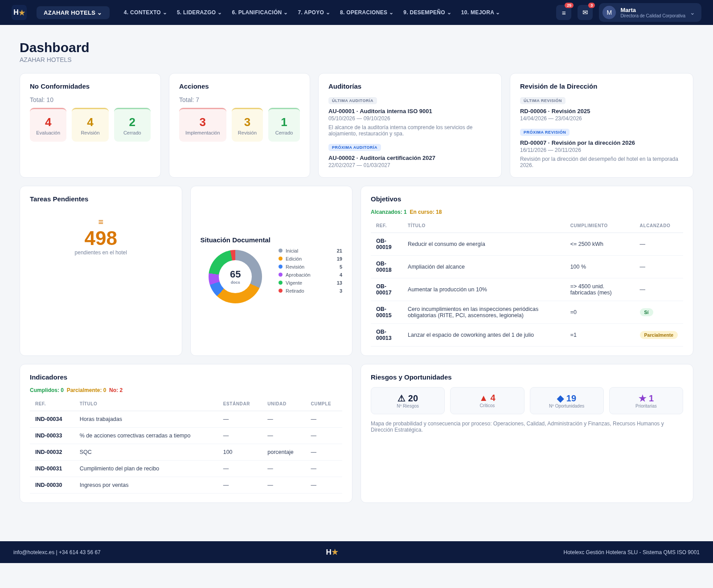Expand the 5. LIDERAZGO menu
Viewport: 713px width, 588px height.
click(199, 12)
